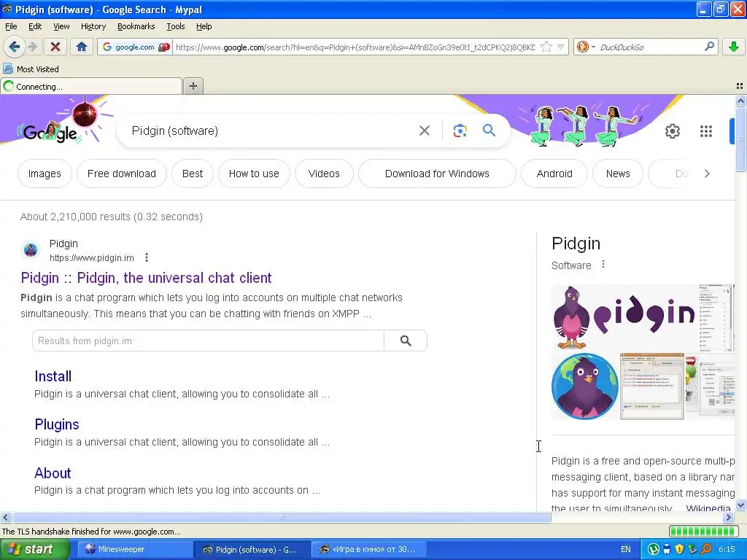
Task: Click the vertical scrollbar down arrow
Action: (740, 505)
